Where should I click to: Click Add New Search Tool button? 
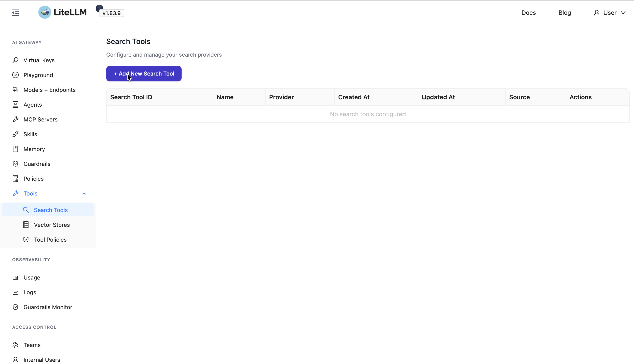coord(144,74)
